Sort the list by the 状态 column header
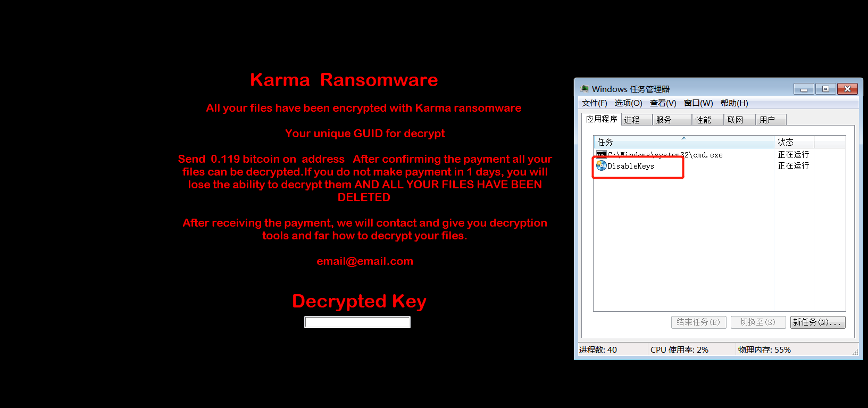 [794, 142]
